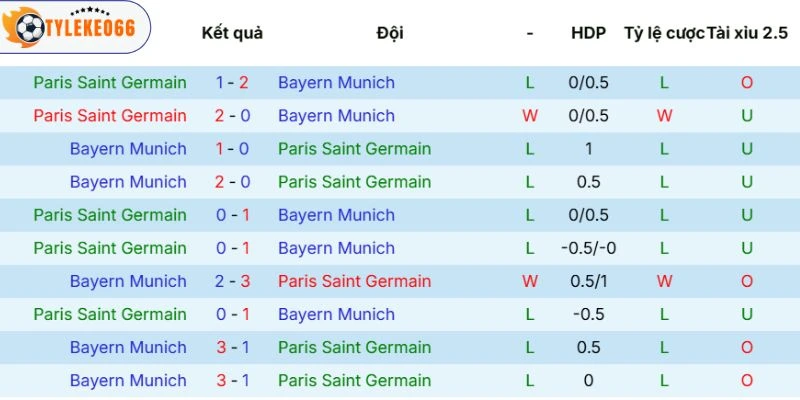Viewport: 800px width, 400px height.
Task: Click the green U in the 1 - 0 row
Action: tap(747, 149)
